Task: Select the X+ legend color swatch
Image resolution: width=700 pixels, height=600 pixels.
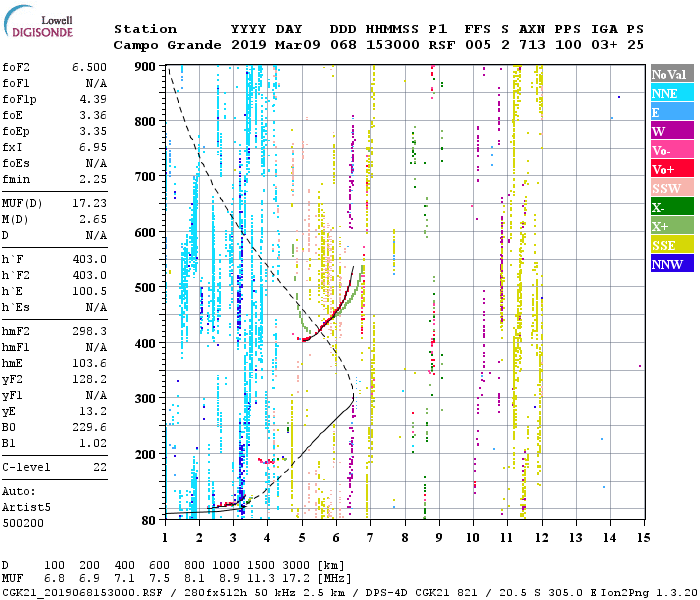Action: (x=672, y=225)
